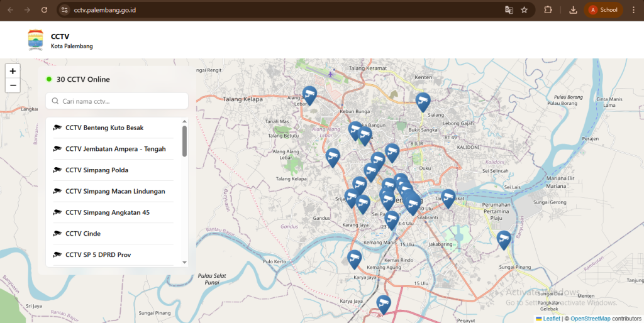
Task: Click the CCTV marker near Sialang
Action: (x=423, y=101)
